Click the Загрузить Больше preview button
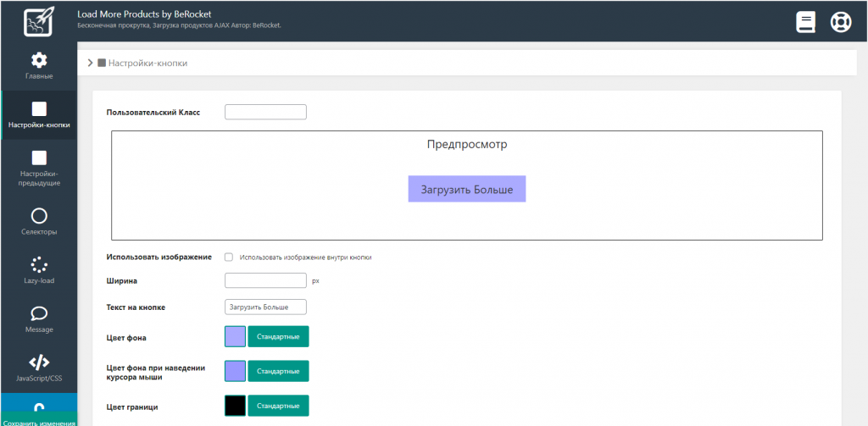 pos(467,189)
